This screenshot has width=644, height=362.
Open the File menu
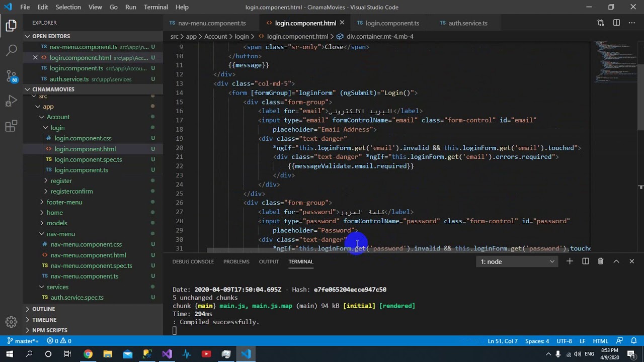(x=25, y=7)
